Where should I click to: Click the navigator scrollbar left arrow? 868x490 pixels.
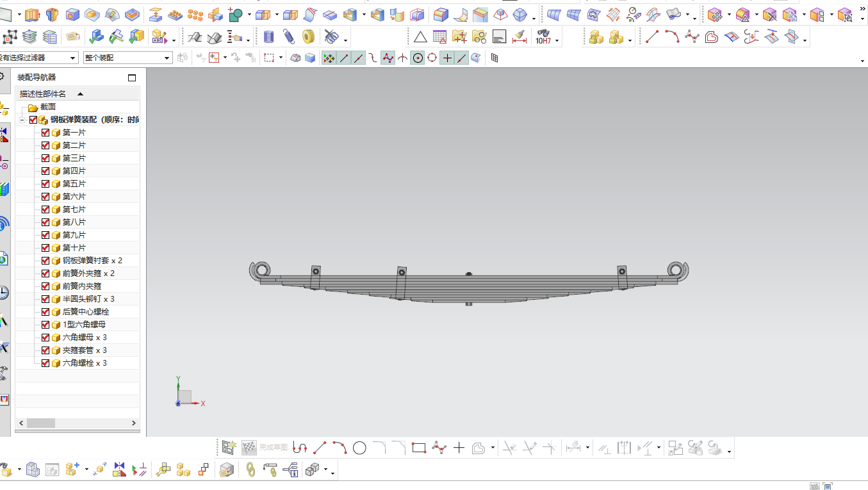pyautogui.click(x=21, y=423)
